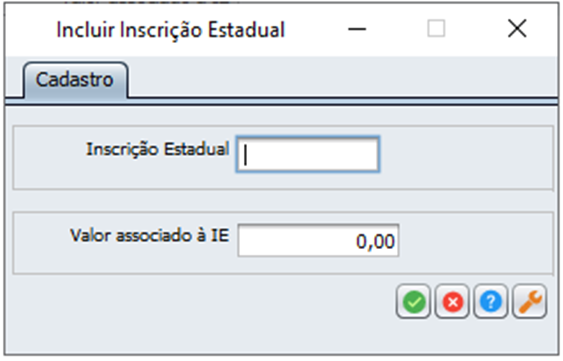This screenshot has height=361, width=563.
Task: Select the Valor associado à IE field
Action: point(318,240)
